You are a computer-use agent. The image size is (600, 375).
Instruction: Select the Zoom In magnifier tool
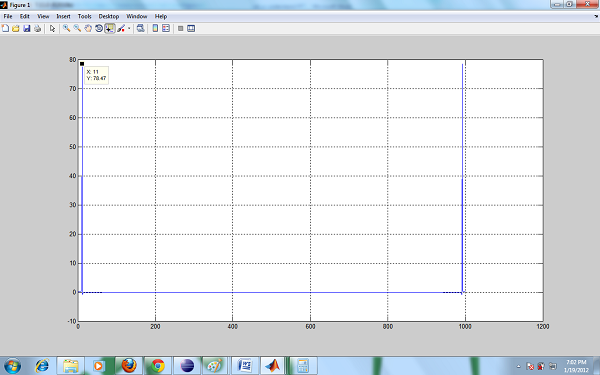click(x=67, y=28)
